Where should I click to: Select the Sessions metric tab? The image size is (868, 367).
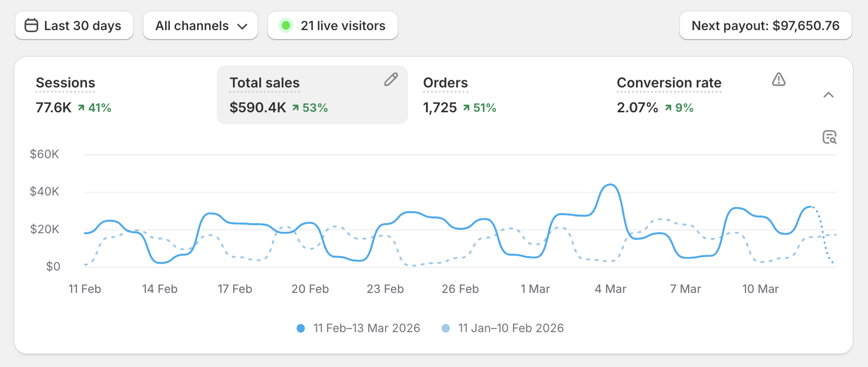tap(66, 83)
